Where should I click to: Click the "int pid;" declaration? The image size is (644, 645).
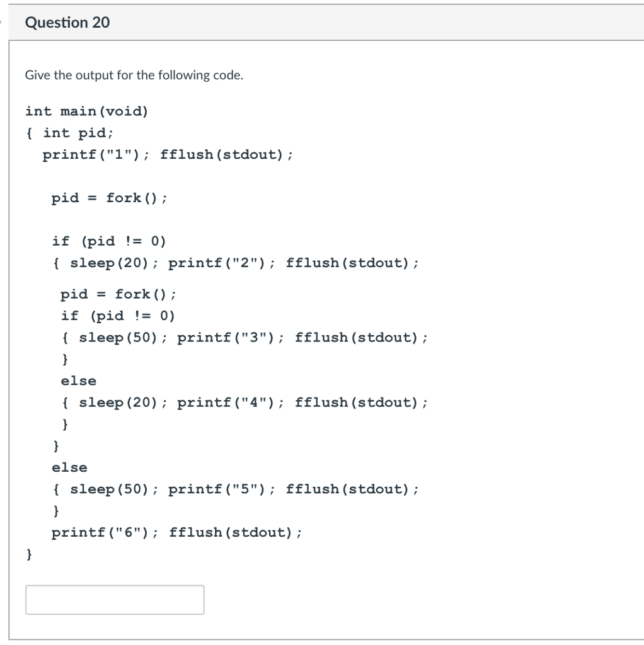click(x=78, y=133)
